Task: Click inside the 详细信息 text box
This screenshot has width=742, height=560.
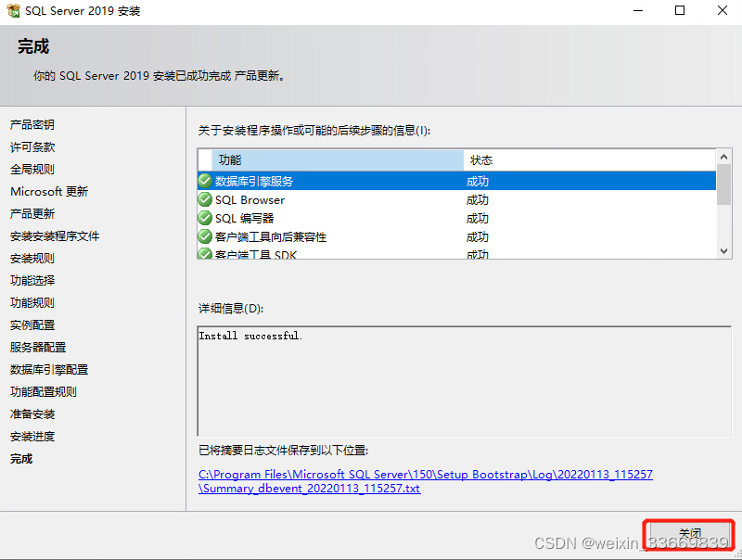Action: [465, 381]
